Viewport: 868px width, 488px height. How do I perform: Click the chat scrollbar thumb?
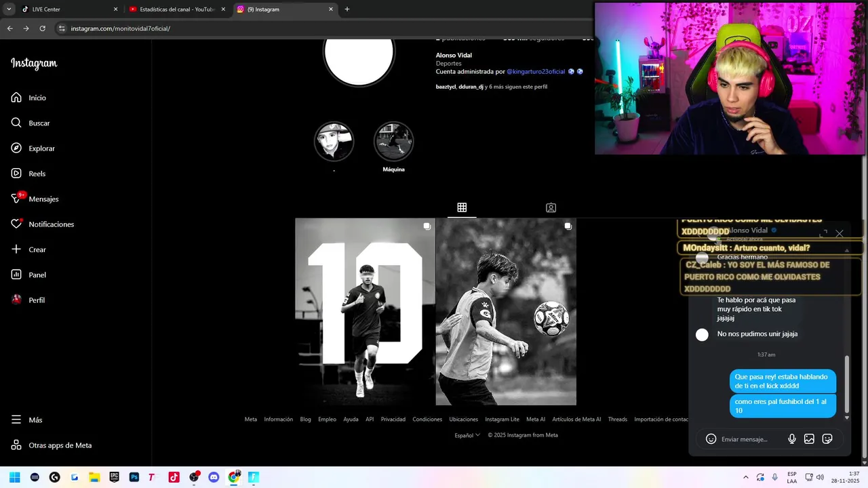click(x=846, y=383)
